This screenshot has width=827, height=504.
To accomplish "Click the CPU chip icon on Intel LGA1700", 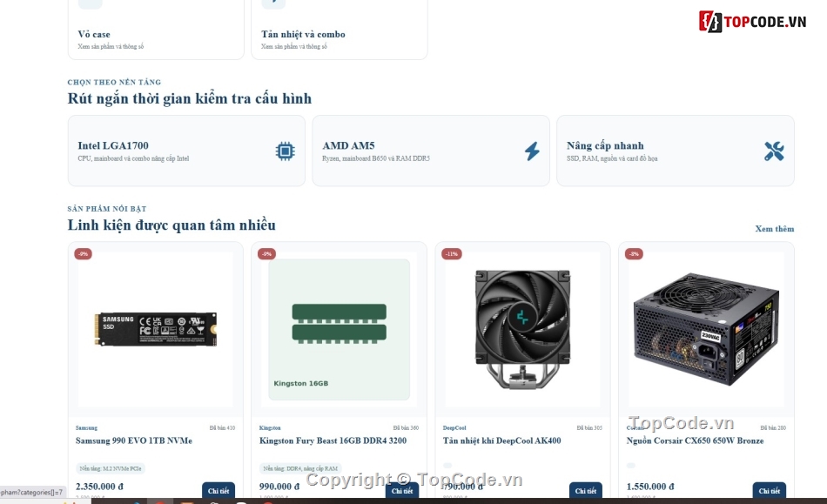I will click(285, 151).
